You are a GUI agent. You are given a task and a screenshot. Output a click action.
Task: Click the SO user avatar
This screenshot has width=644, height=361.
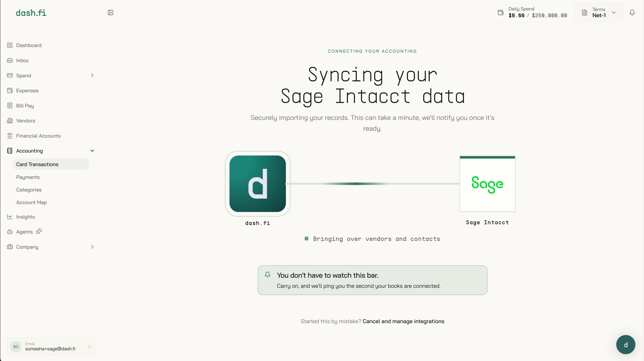tap(16, 347)
